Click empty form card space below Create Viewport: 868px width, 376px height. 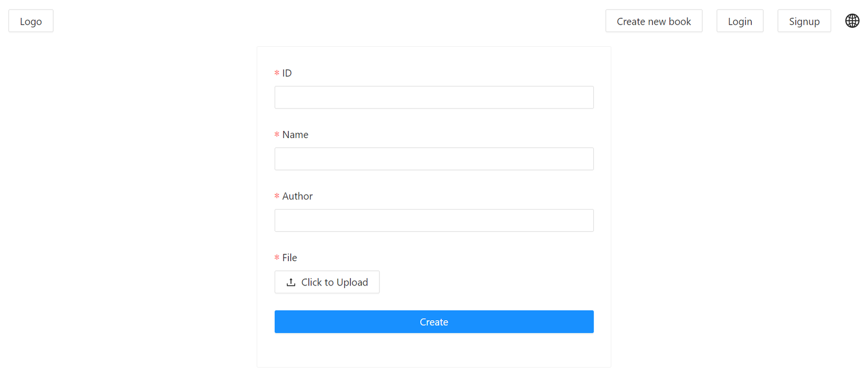click(434, 350)
